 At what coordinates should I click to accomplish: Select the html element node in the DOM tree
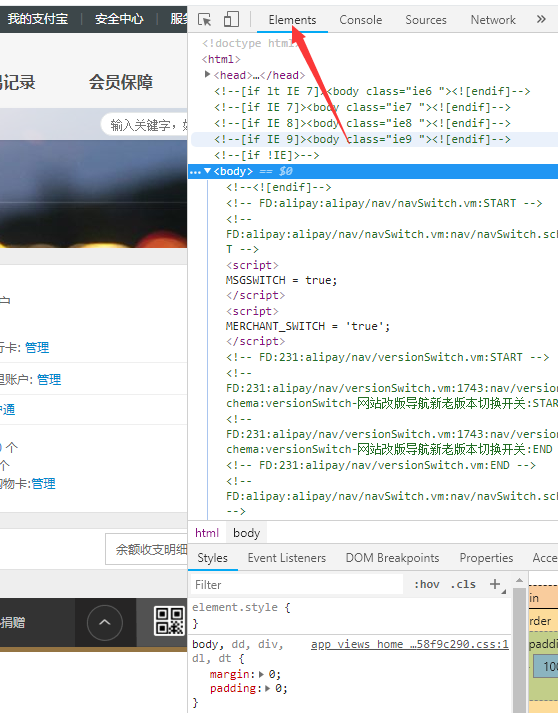coord(221,59)
